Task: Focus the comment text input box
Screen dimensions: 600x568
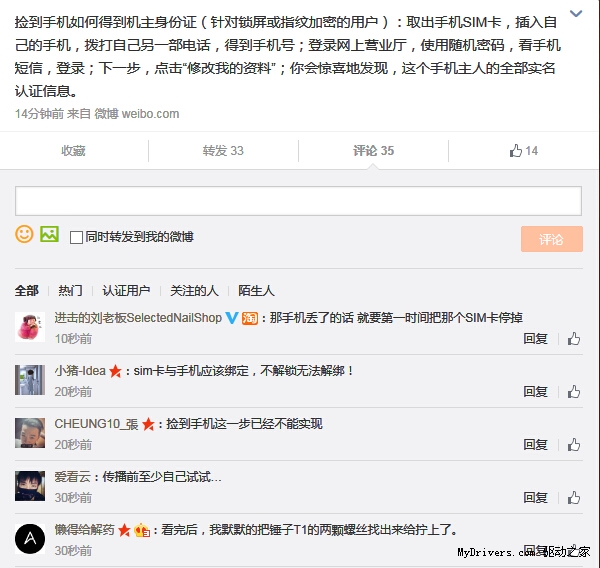Action: coord(298,201)
